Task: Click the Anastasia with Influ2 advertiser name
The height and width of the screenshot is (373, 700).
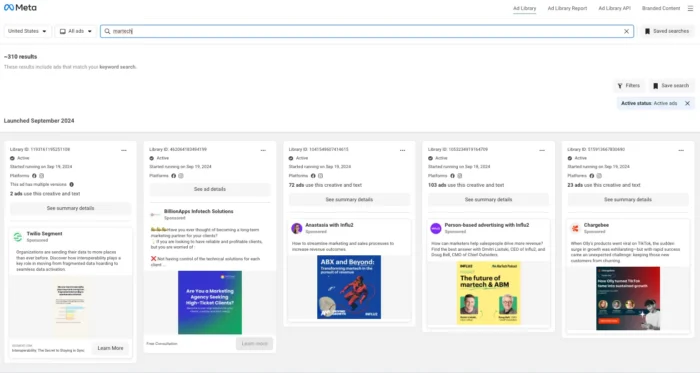Action: (329, 225)
